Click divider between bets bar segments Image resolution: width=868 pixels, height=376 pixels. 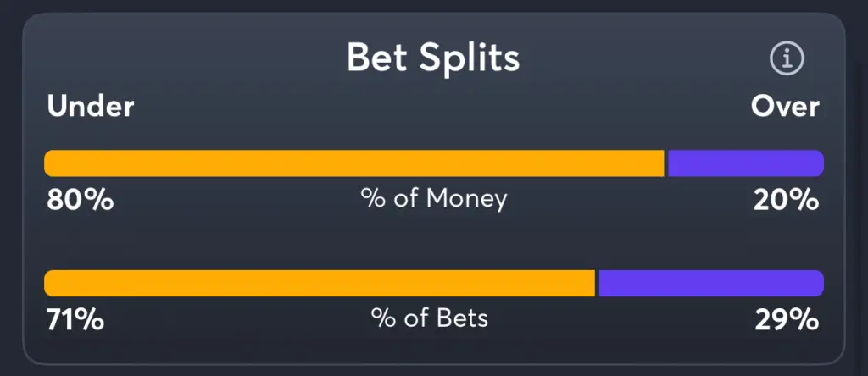point(598,283)
